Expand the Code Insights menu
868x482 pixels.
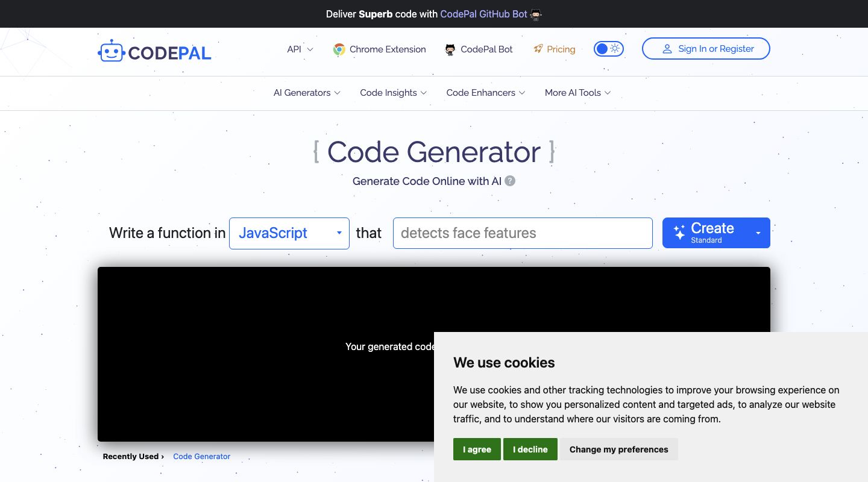[x=393, y=93]
